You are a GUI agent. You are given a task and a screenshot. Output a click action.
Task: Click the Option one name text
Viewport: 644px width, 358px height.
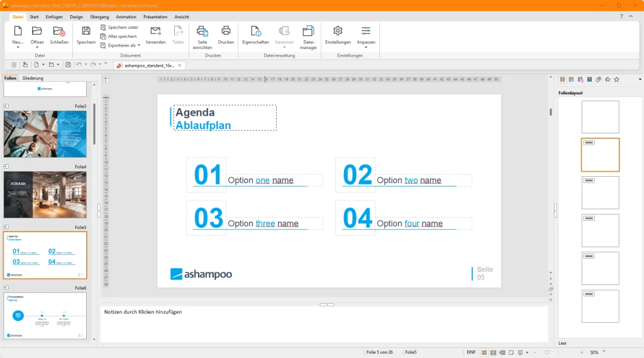[261, 180]
